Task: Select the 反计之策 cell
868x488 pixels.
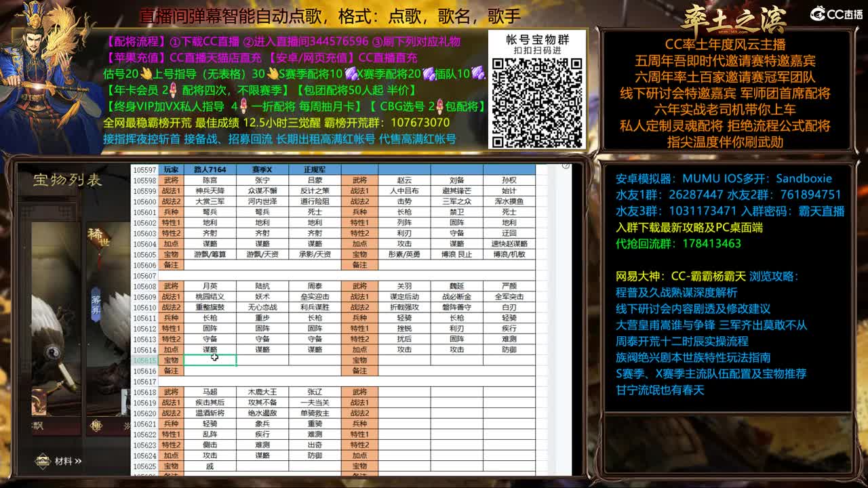Action: pyautogui.click(x=315, y=191)
